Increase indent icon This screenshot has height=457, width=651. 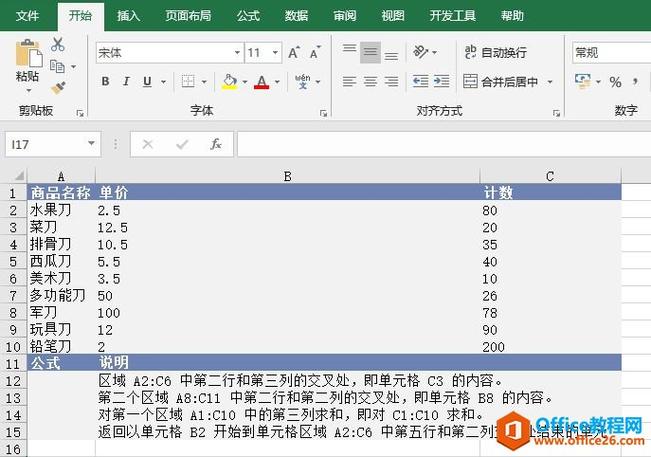441,81
